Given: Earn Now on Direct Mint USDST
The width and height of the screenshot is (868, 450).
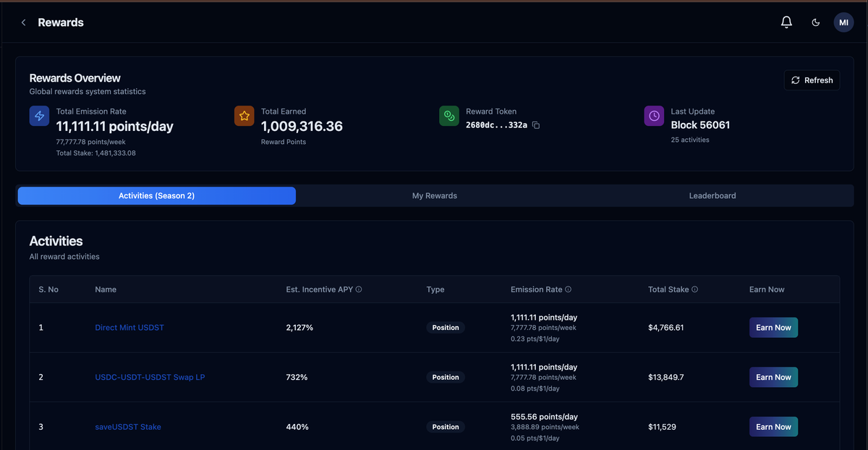Looking at the screenshot, I should tap(773, 327).
